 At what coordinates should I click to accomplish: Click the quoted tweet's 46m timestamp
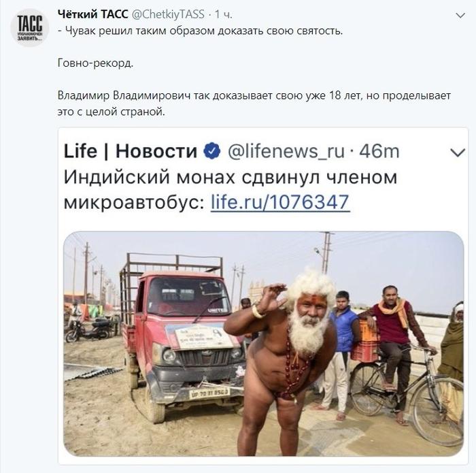379,151
